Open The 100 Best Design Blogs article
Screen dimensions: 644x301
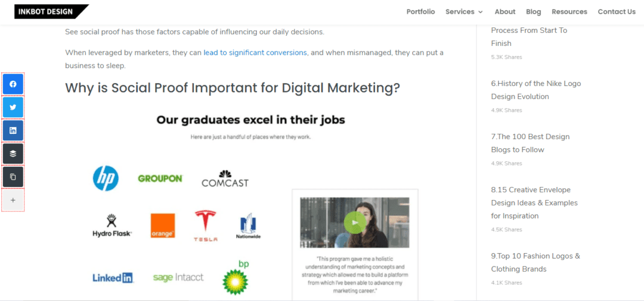pyautogui.click(x=530, y=143)
